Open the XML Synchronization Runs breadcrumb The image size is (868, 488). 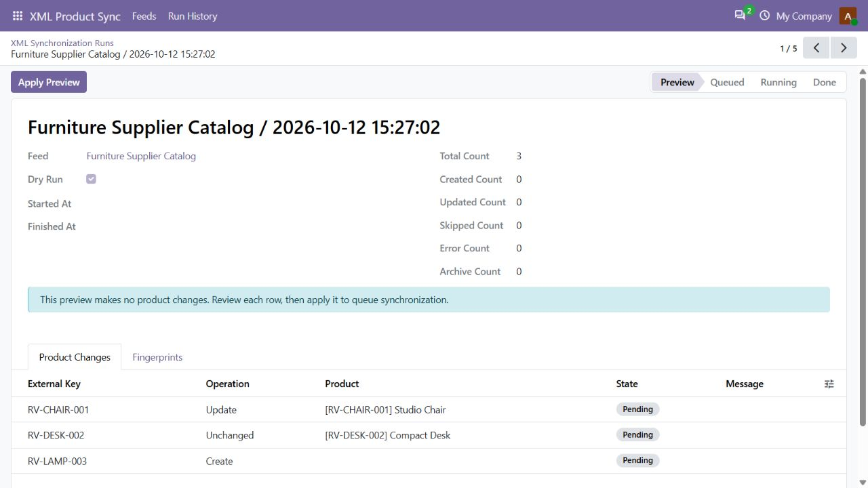point(62,43)
